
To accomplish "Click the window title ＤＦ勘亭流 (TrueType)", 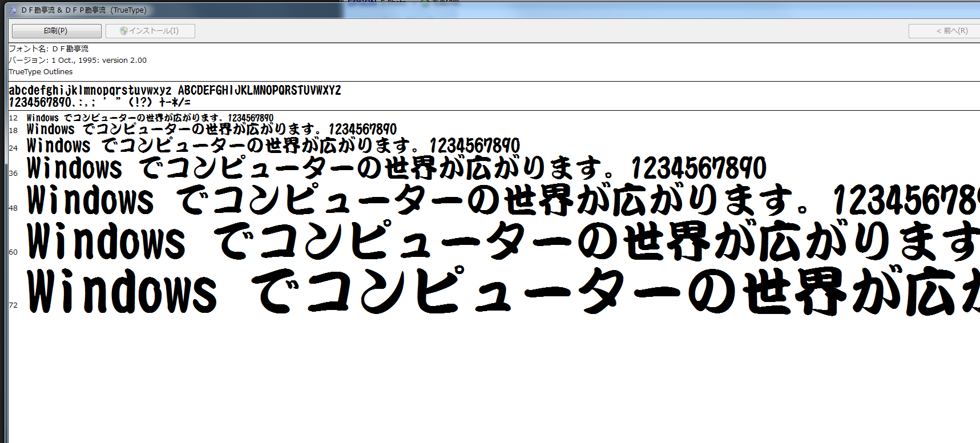I will click(84, 10).
